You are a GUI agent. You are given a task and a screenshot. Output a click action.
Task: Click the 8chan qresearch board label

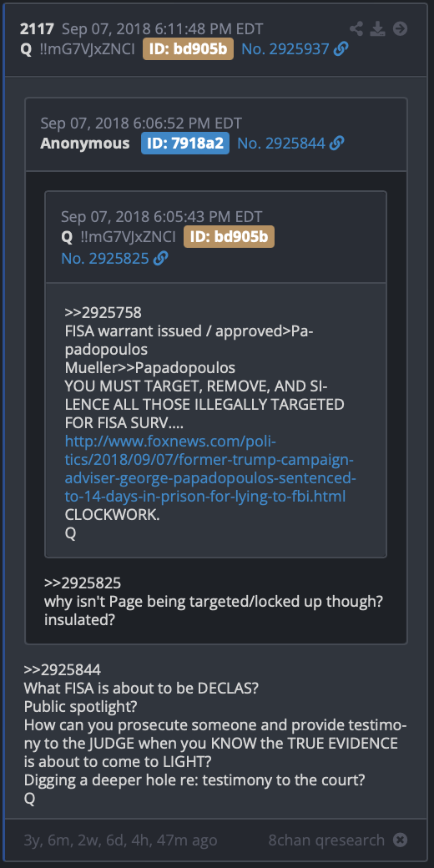(326, 840)
